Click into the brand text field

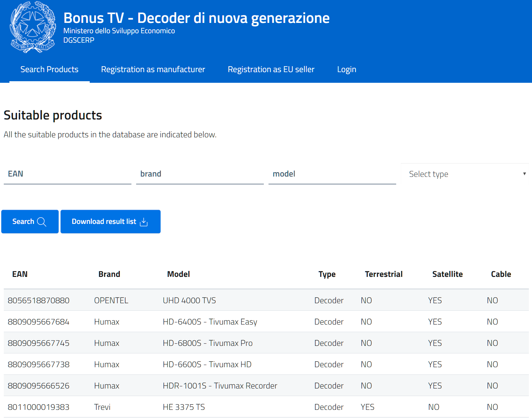tap(200, 174)
